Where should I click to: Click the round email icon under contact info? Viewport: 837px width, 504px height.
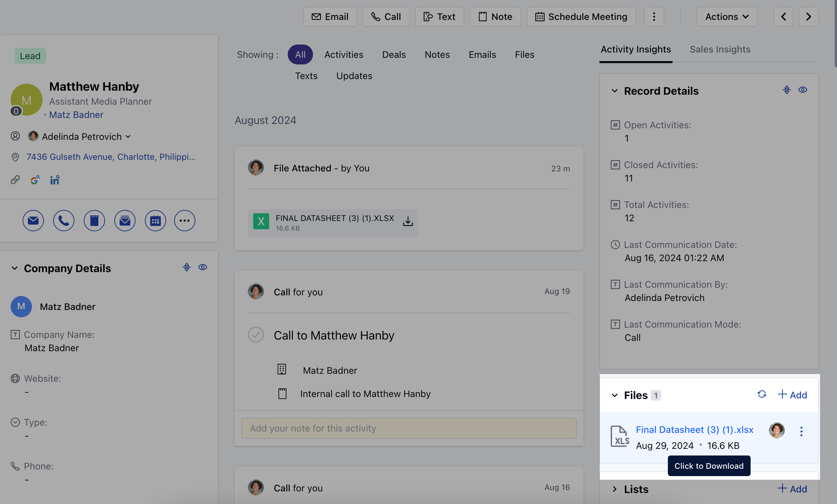(x=33, y=221)
